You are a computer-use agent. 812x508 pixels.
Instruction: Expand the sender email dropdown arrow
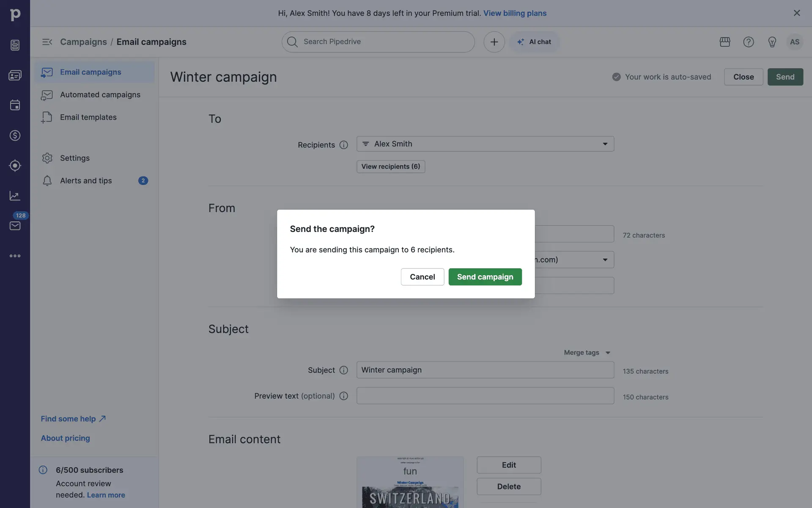click(605, 260)
